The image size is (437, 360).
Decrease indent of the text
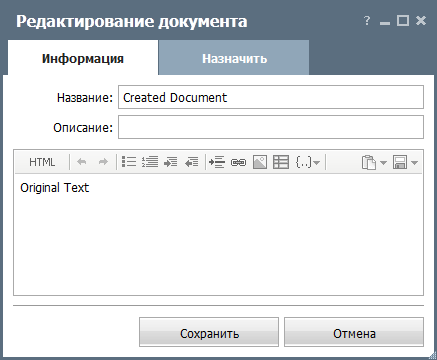pos(192,162)
